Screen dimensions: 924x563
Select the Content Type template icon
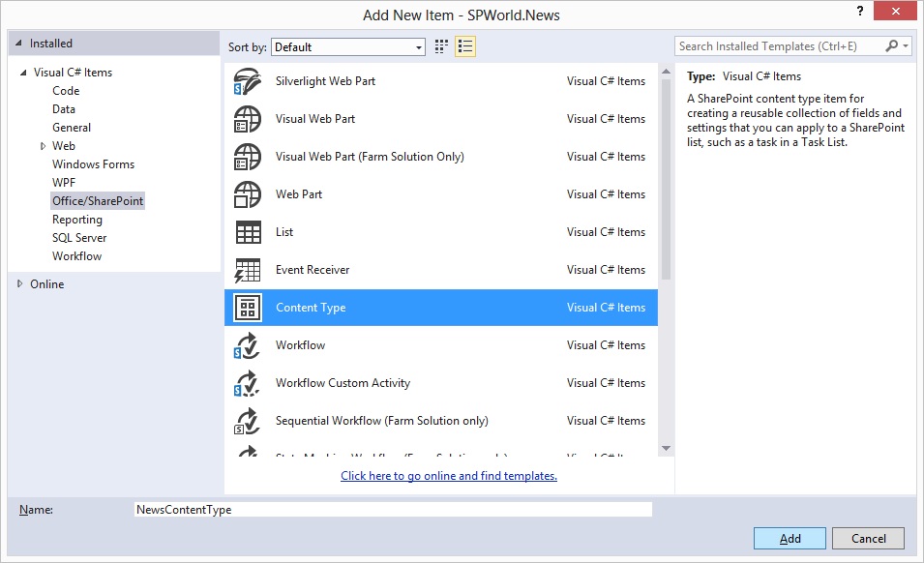(x=248, y=308)
